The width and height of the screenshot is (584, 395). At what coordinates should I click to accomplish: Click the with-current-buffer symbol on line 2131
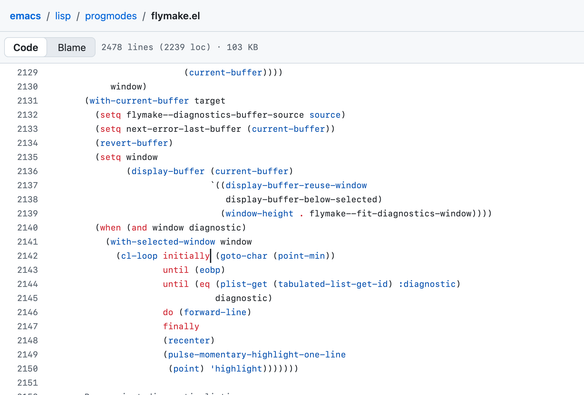point(139,101)
